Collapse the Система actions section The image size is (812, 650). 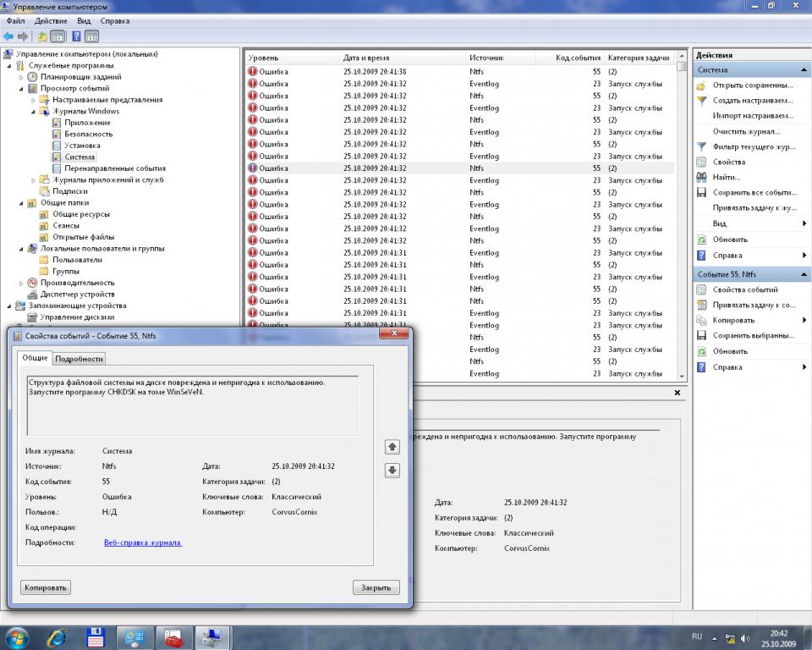(x=804, y=70)
